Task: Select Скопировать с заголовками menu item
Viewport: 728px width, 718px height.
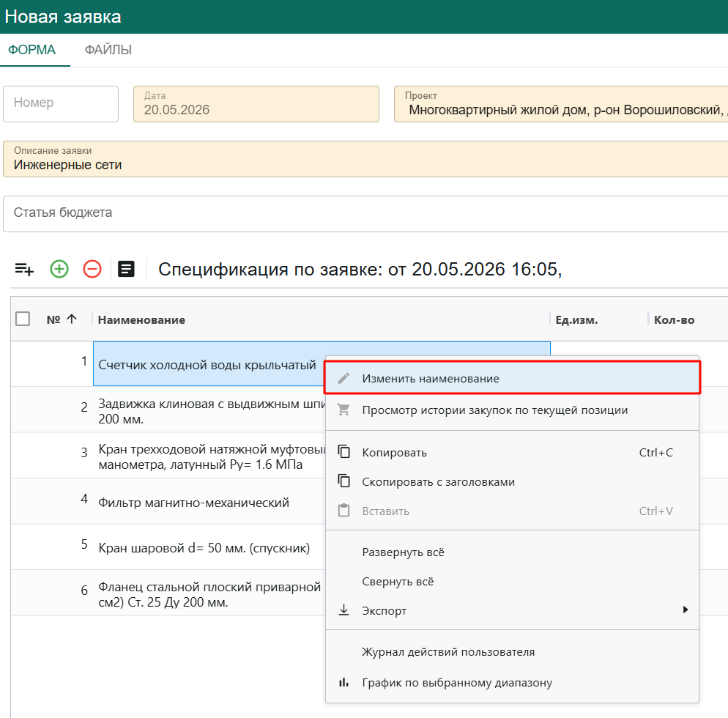Action: click(x=513, y=481)
